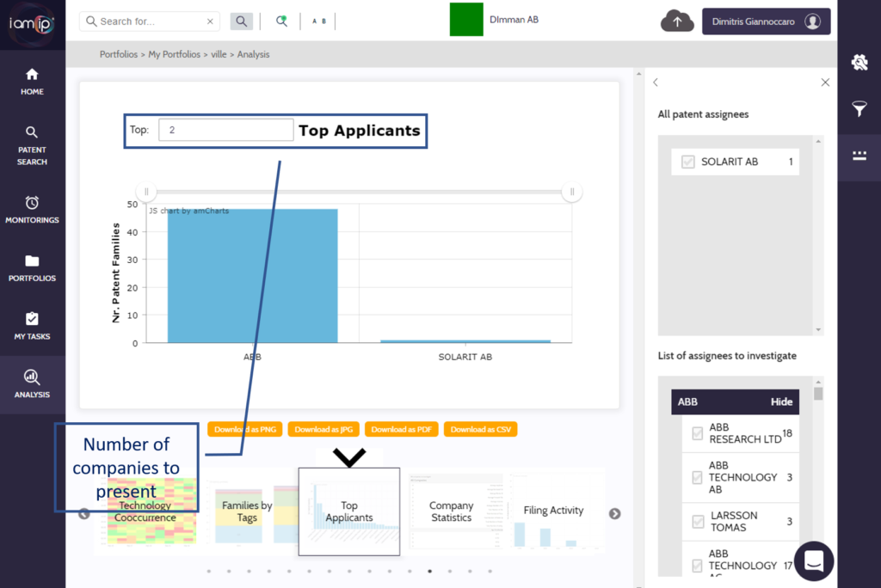881x588 pixels.
Task: Click the magnifier search button
Action: [x=242, y=21]
